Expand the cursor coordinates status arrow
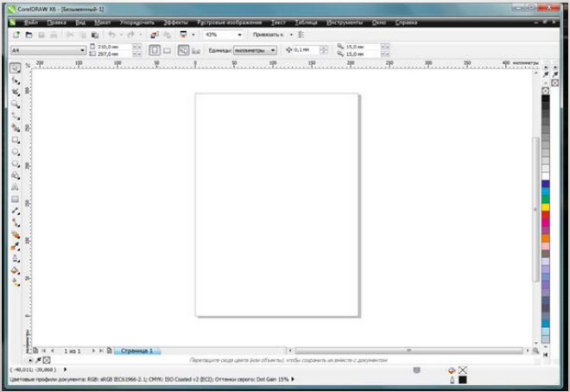Image resolution: width=570 pixels, height=392 pixels. coord(65,370)
